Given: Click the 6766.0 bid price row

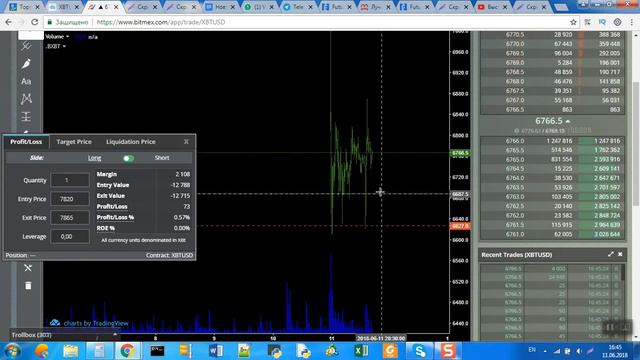Looking at the screenshot, I should (552, 141).
